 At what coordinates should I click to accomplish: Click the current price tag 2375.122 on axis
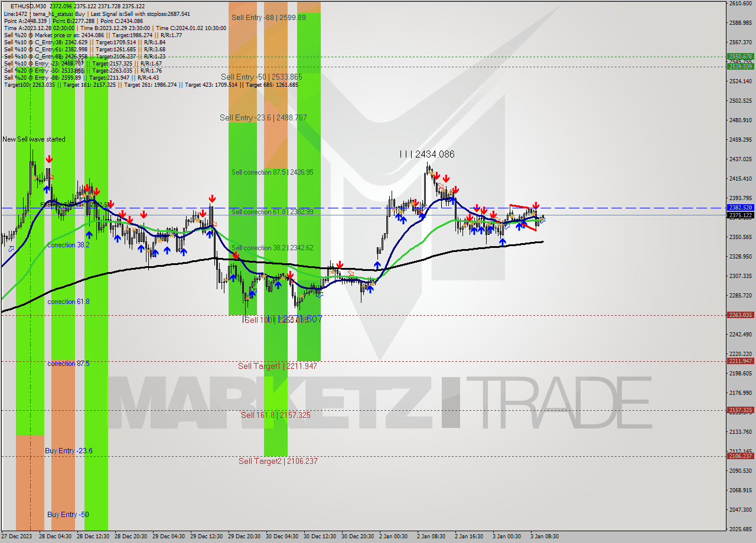coord(741,215)
